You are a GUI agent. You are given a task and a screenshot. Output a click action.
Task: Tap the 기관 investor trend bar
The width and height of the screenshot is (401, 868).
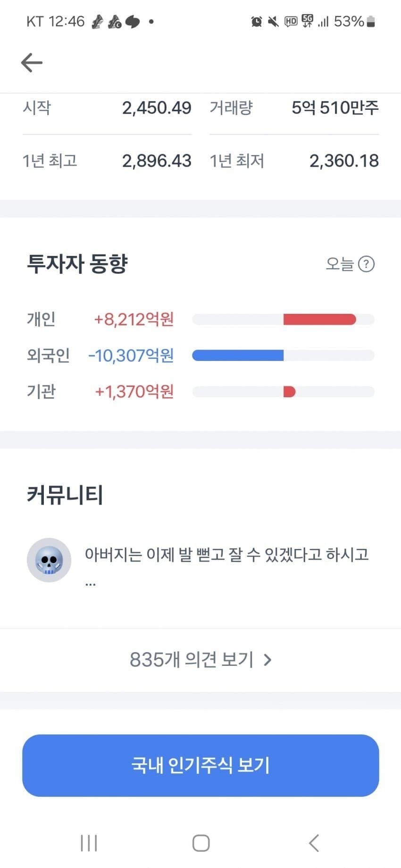[289, 392]
